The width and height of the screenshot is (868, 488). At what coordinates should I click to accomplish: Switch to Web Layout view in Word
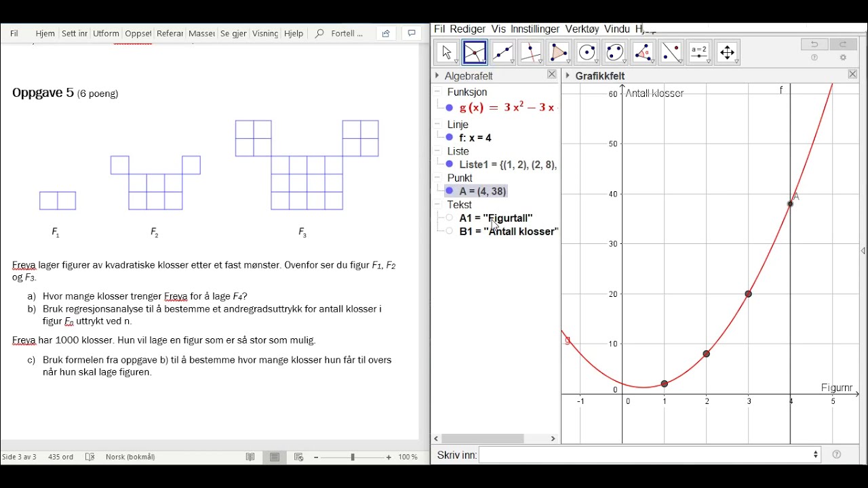click(298, 457)
